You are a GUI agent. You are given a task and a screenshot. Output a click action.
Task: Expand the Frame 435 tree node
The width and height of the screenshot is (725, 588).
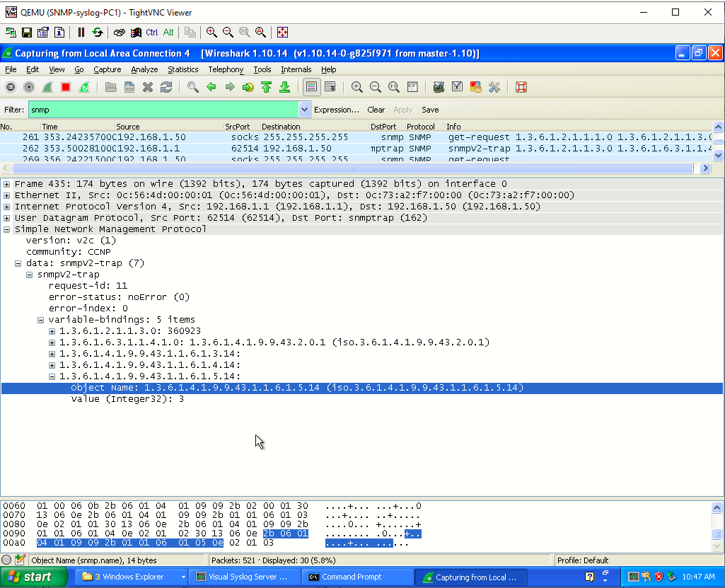coord(7,184)
